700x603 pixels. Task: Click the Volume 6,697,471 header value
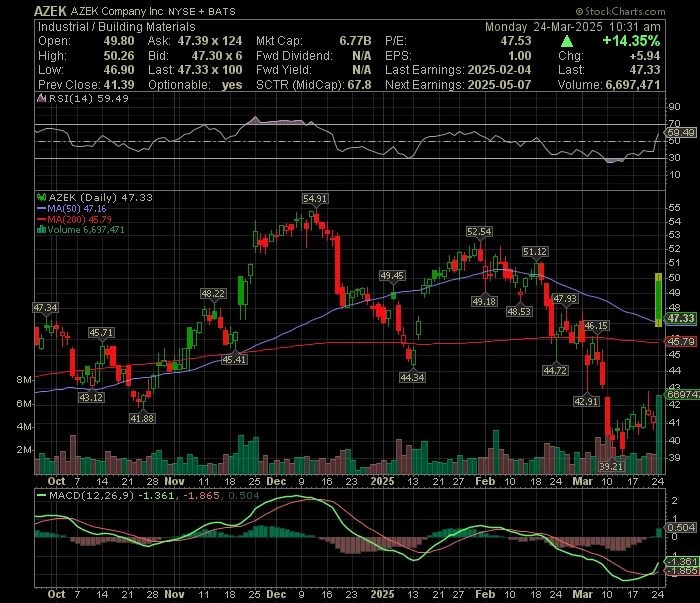tap(633, 85)
